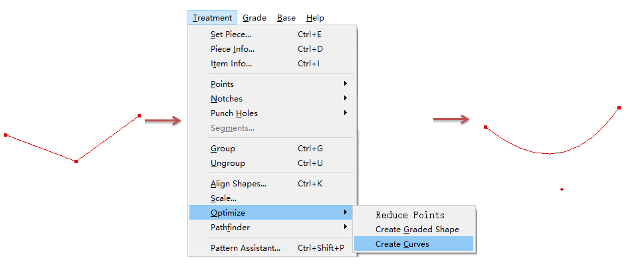The height and width of the screenshot is (274, 644).
Task: Select the Piece Info entry
Action: (x=232, y=49)
